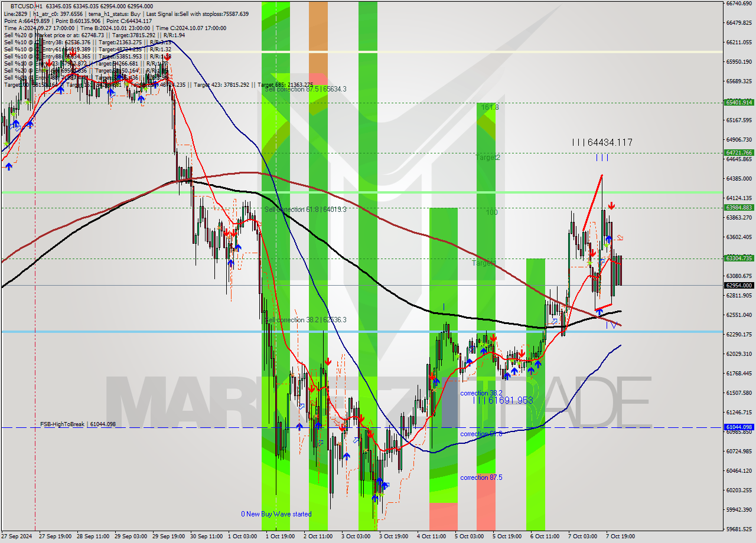
Task: Click the 64721.766 green price tag
Action: click(739, 152)
